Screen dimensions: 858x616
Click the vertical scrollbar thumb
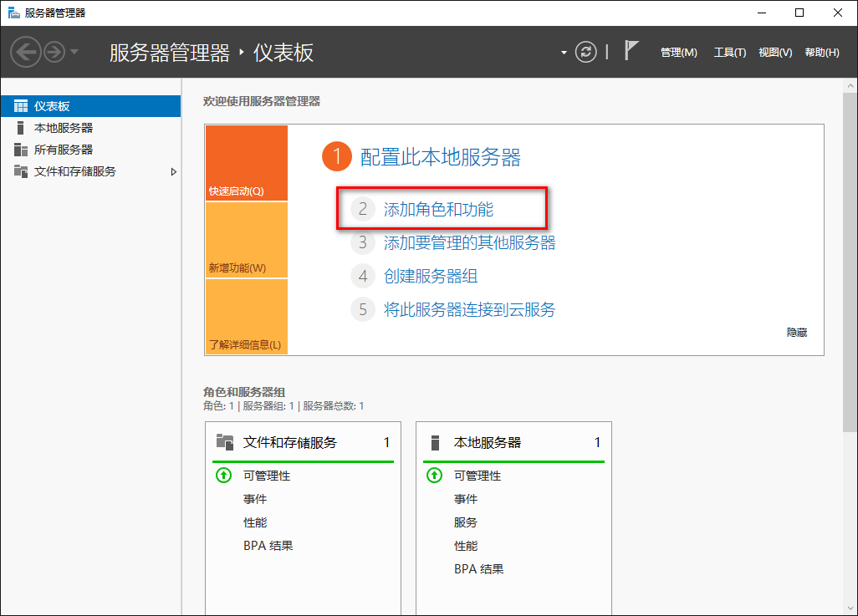(850, 262)
